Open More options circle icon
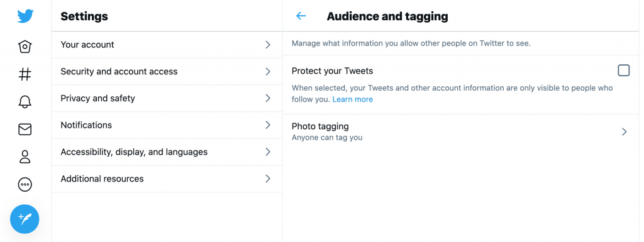 (x=25, y=185)
